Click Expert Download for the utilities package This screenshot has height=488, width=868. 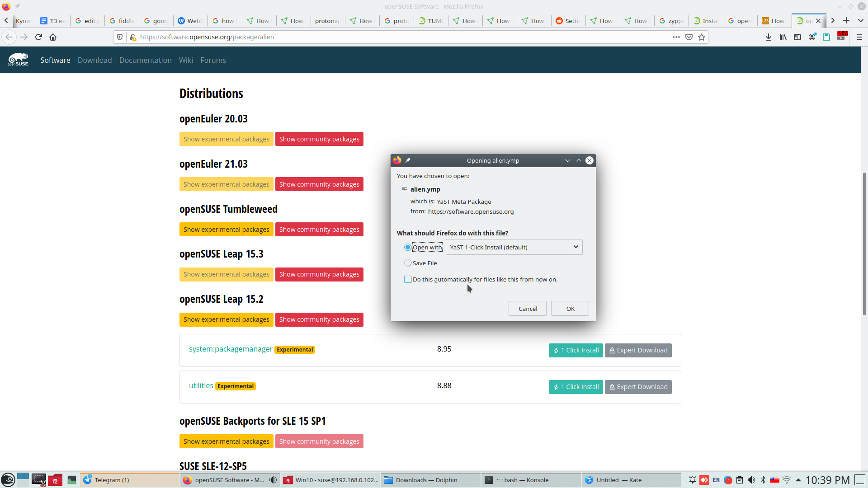pos(638,387)
